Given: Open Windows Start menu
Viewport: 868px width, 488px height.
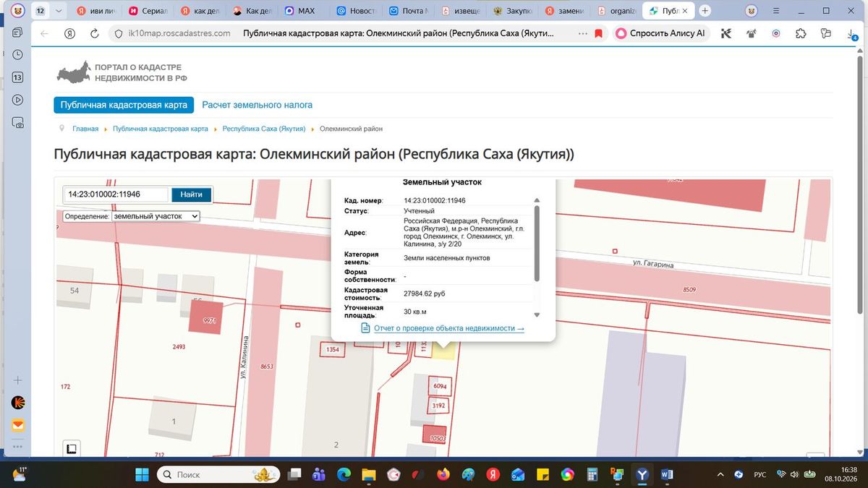Looking at the screenshot, I should coord(141,474).
